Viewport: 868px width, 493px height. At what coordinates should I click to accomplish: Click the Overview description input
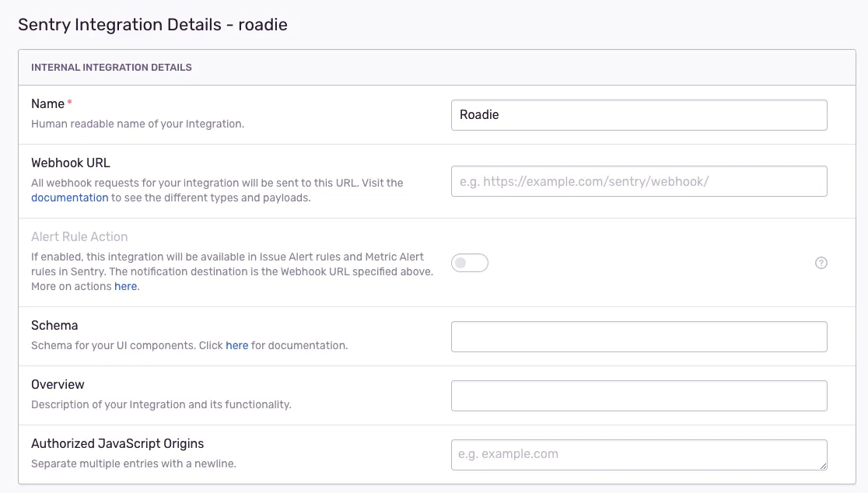tap(639, 395)
